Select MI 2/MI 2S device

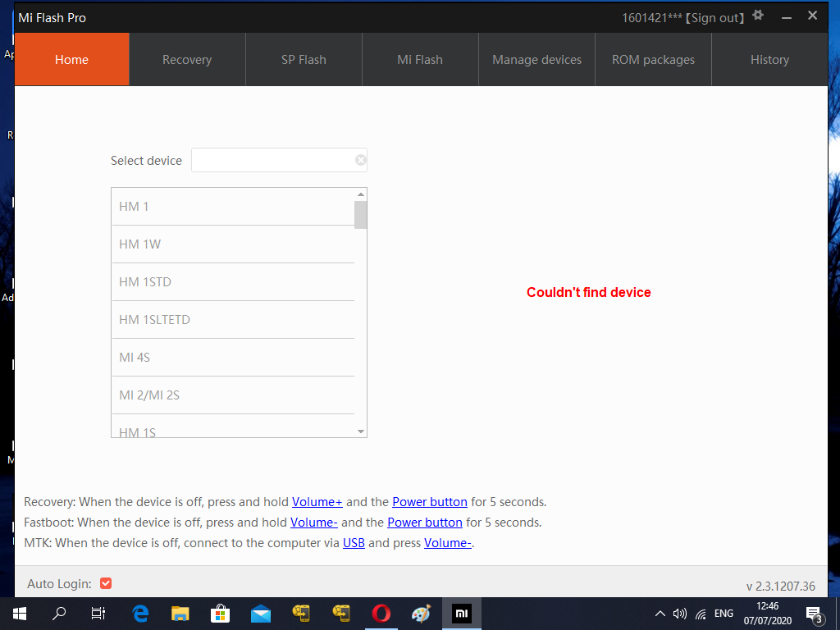pyautogui.click(x=233, y=395)
